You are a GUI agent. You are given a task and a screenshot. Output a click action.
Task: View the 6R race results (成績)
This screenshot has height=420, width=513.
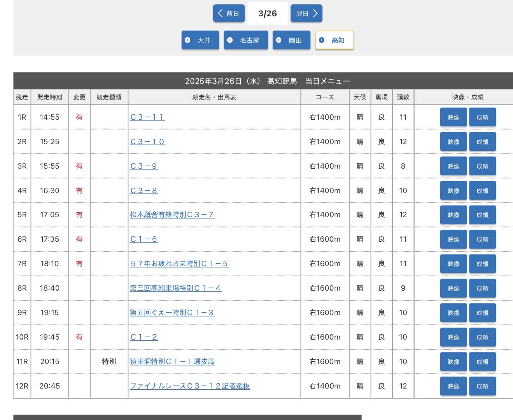(x=482, y=239)
